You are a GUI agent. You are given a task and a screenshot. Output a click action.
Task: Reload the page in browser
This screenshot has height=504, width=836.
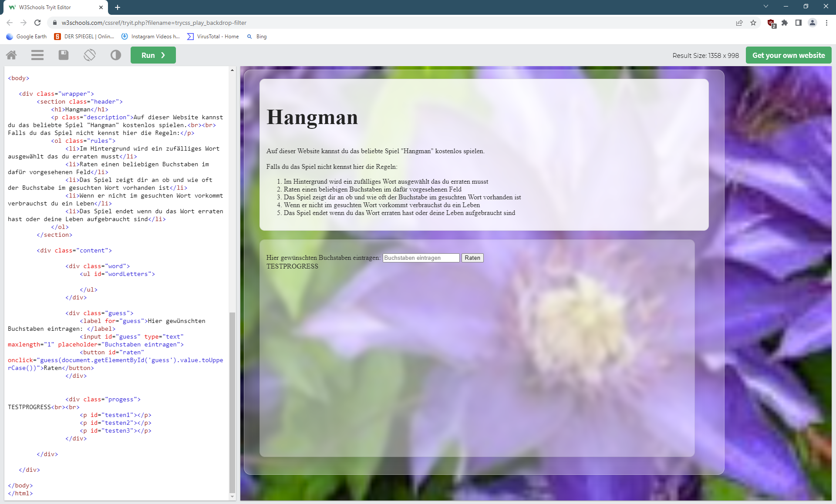coord(37,23)
